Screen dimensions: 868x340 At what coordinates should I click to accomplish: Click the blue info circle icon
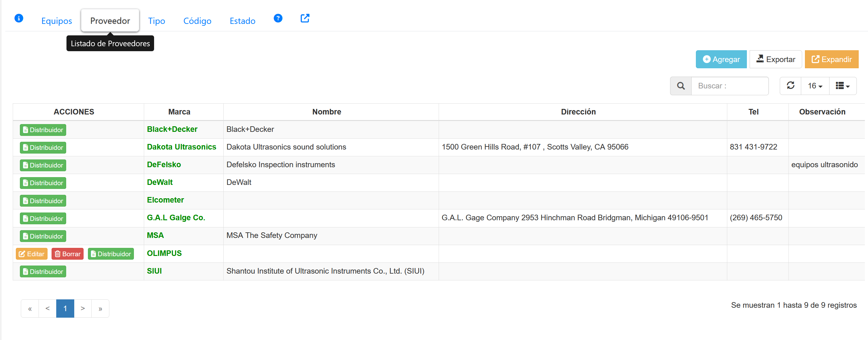19,18
